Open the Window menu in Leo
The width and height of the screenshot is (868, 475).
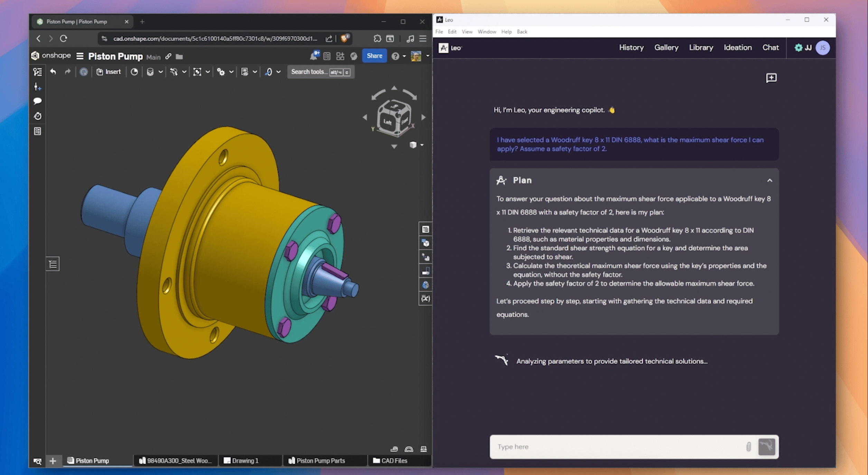tap(487, 32)
